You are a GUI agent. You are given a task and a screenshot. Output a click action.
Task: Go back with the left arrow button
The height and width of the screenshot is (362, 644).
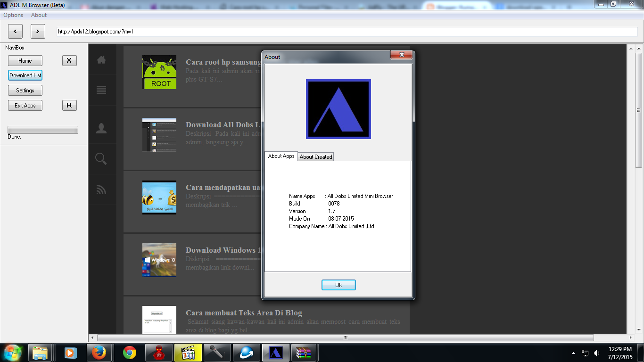[x=15, y=32]
